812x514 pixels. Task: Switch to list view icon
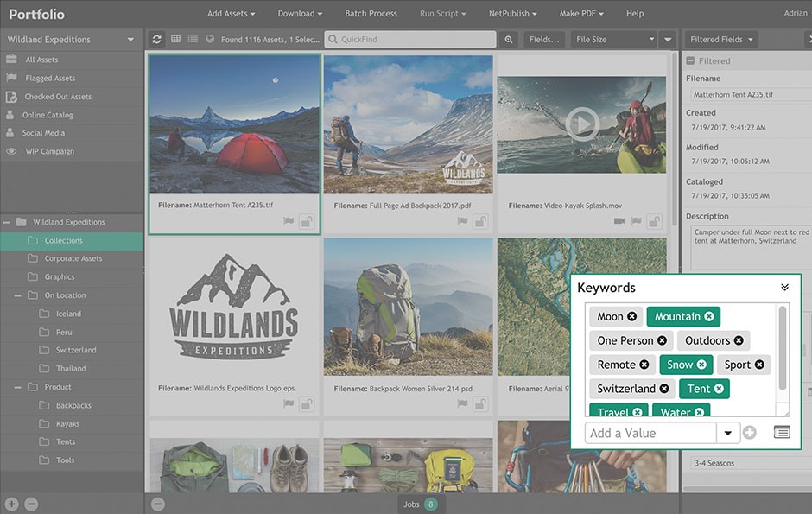tap(193, 40)
